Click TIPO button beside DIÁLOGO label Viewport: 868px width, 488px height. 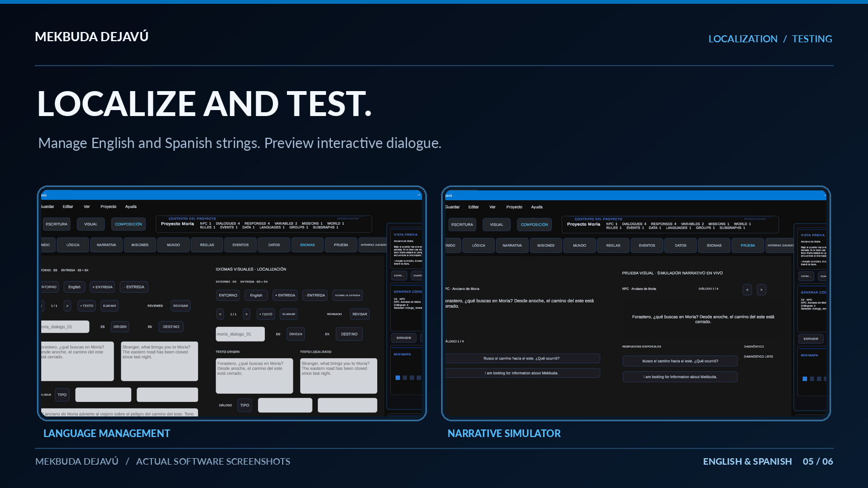pyautogui.click(x=245, y=405)
